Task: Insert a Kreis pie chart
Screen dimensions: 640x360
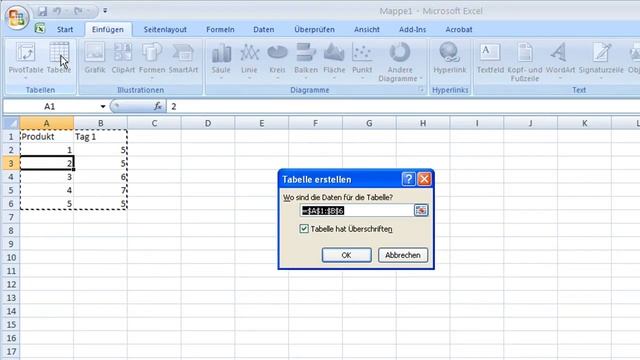Action: pos(277,61)
